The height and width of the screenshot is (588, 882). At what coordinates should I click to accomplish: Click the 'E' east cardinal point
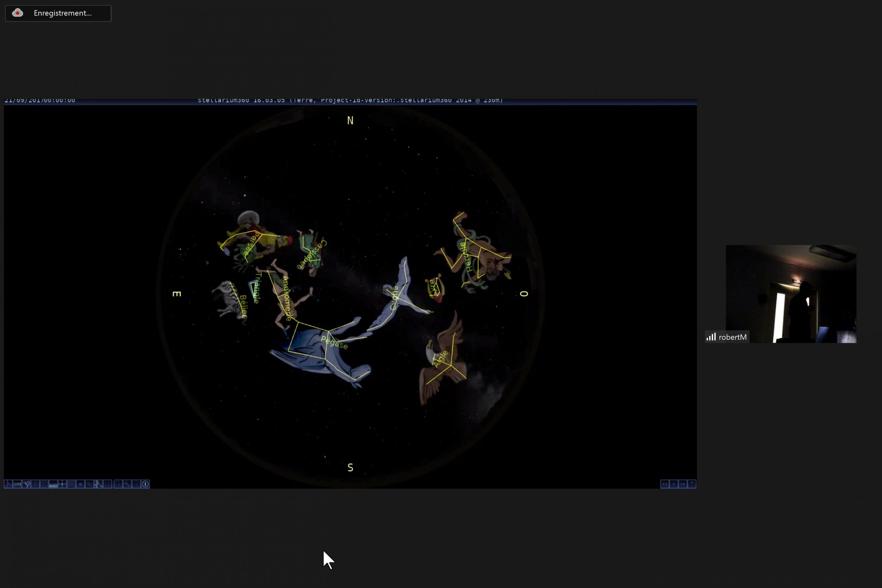pos(177,293)
